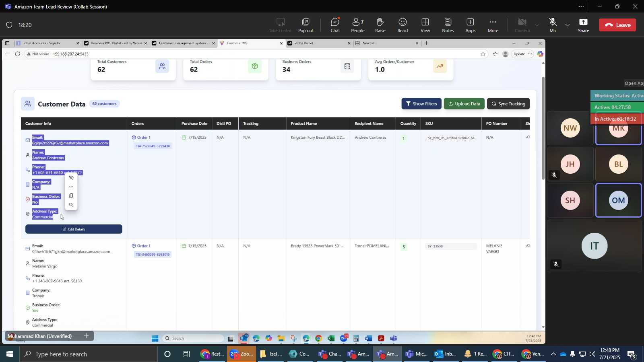644x362 pixels.
Task: Click the browser address bar URL
Action: (x=70, y=54)
